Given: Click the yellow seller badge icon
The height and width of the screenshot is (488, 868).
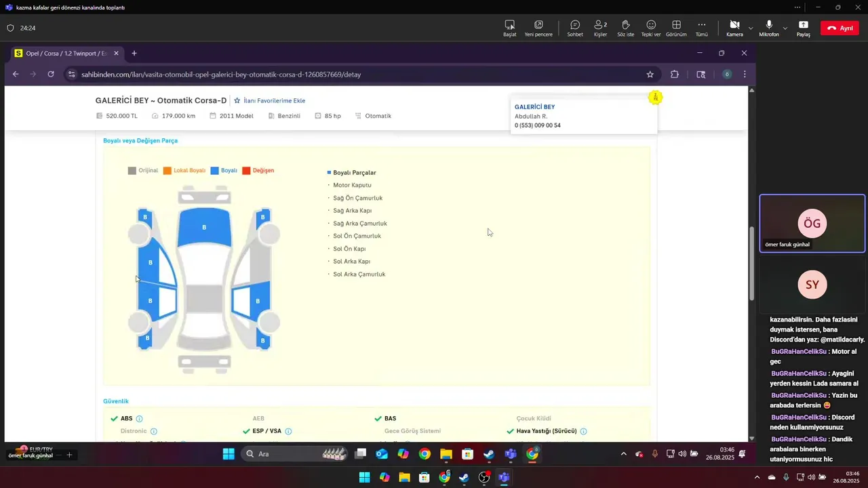Looking at the screenshot, I should click(655, 98).
